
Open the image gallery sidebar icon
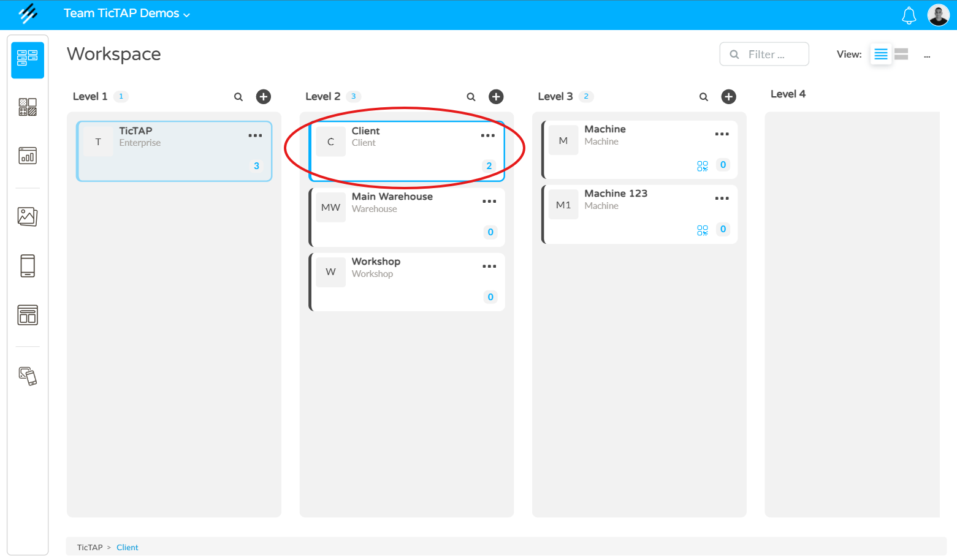28,216
